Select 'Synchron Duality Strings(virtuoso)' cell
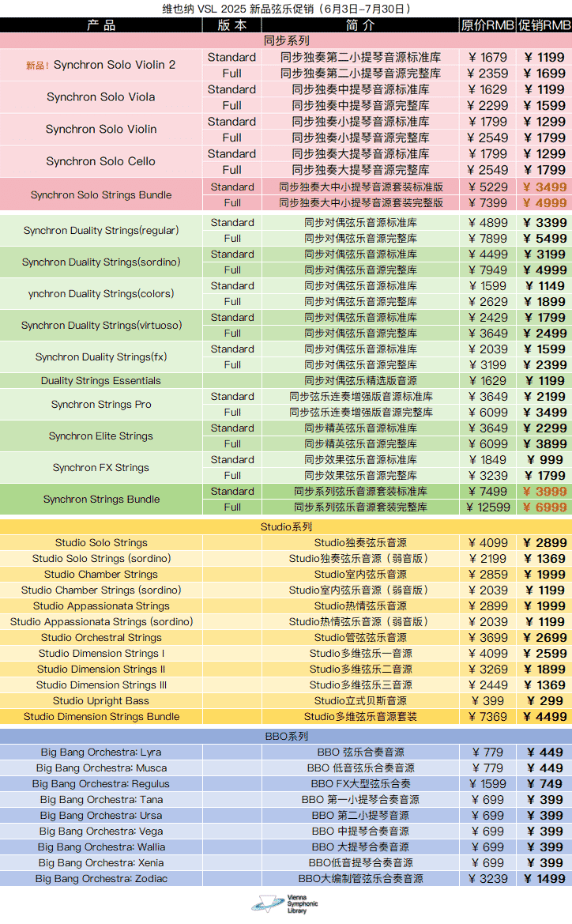The image size is (572, 924). [x=101, y=326]
